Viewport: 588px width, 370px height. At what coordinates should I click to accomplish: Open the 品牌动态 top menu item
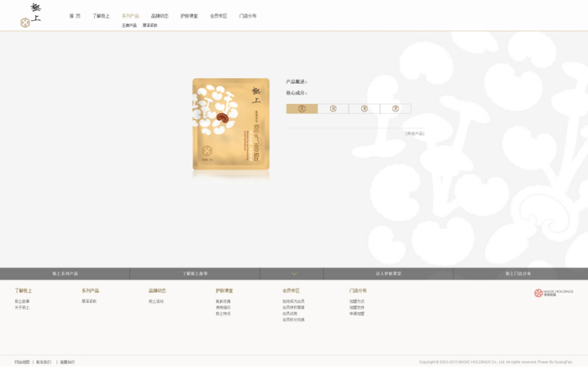coord(160,16)
